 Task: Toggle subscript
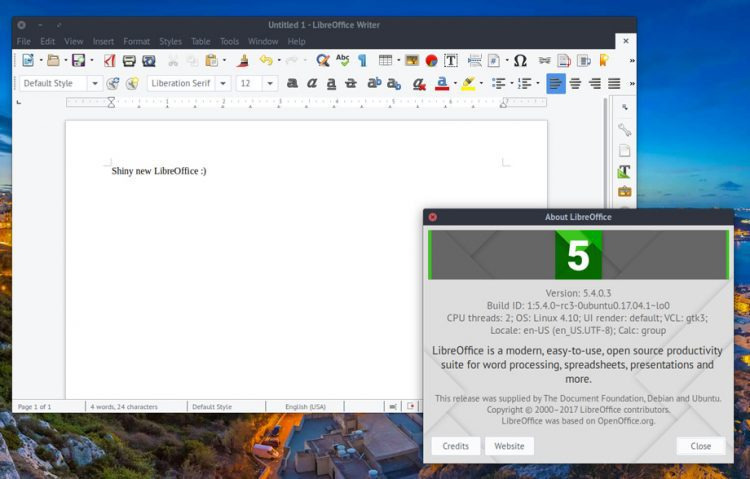[394, 84]
